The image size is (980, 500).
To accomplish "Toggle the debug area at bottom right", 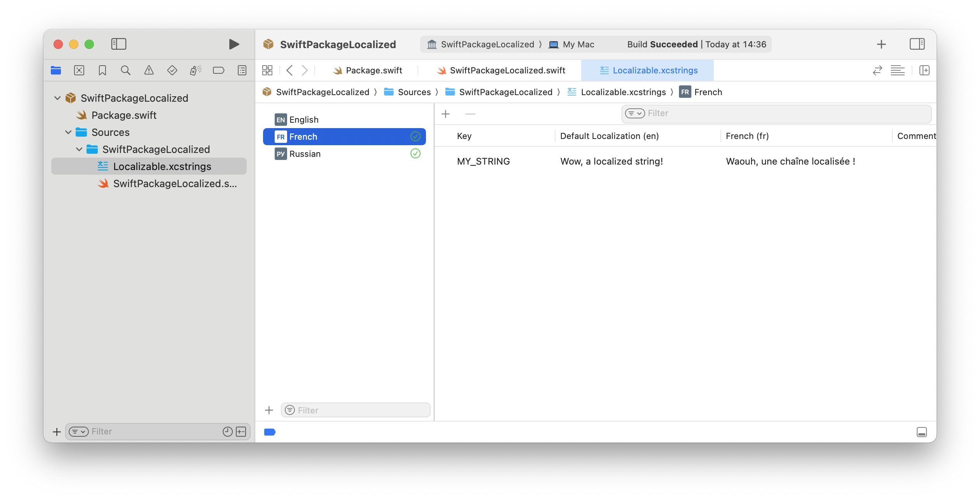I will [x=922, y=432].
